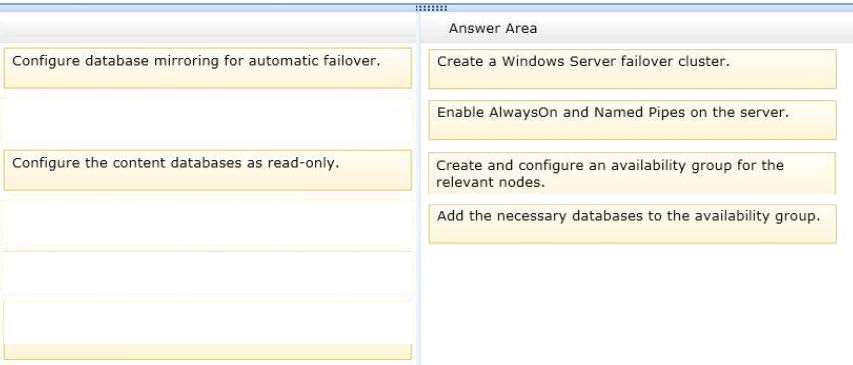Click the 'Answer Area' header label
The width and height of the screenshot is (853, 365).
click(493, 28)
